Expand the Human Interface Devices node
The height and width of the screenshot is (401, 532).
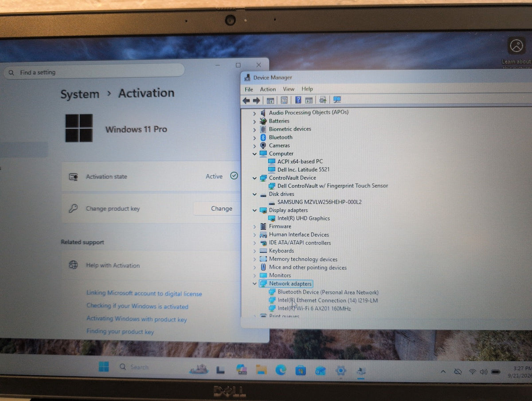[254, 235]
